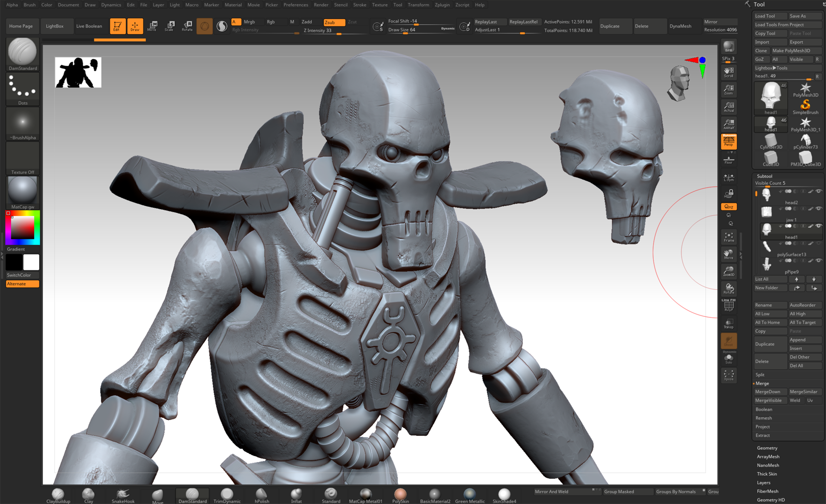Pick the SnakeHook brush
Screen dimensions: 826x504
pos(123,495)
